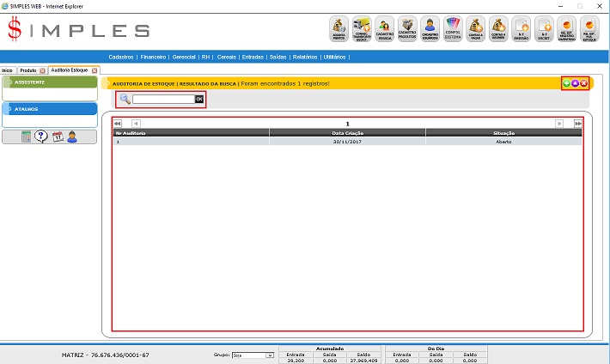Image resolution: width=610 pixels, height=364 pixels.
Task: Click the purple up arrow button
Action: (575, 83)
